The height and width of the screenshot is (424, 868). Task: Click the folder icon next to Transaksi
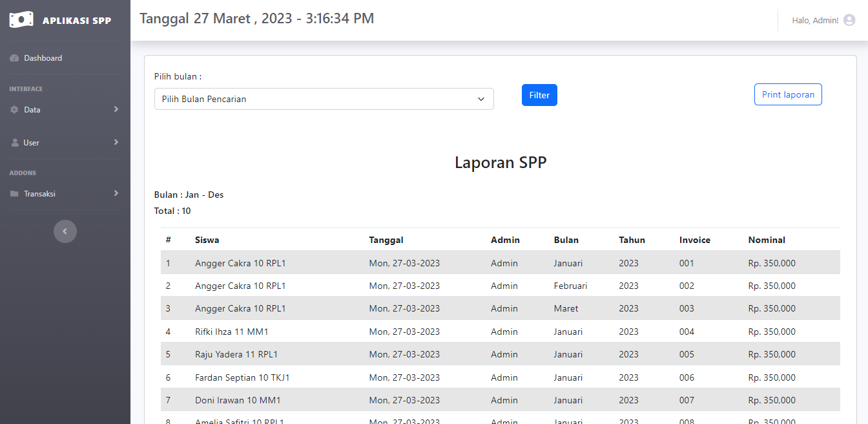14,193
